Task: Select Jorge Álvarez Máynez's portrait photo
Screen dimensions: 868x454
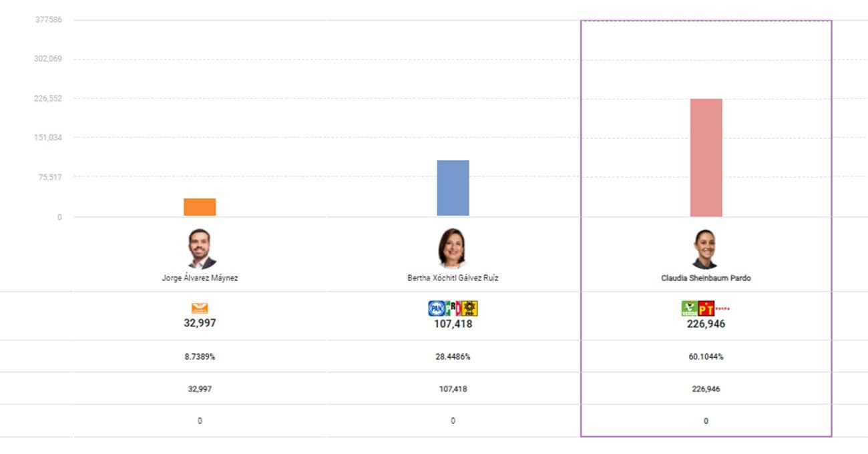Action: [x=200, y=249]
